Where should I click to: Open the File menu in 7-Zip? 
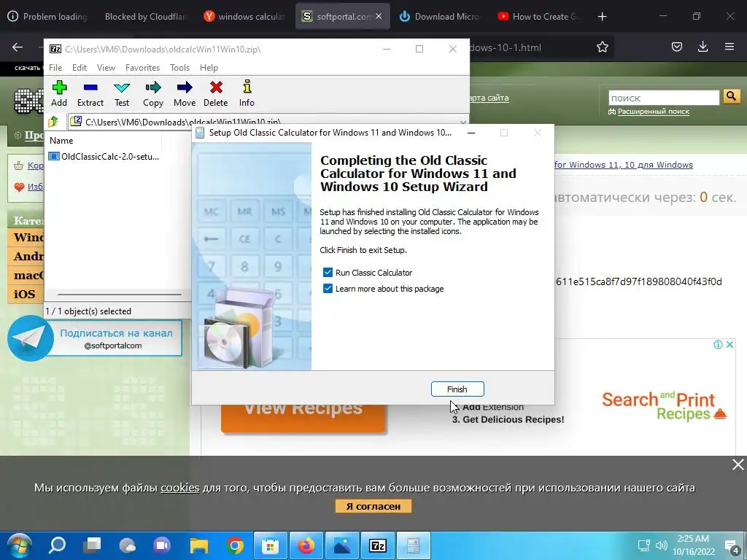(x=55, y=68)
